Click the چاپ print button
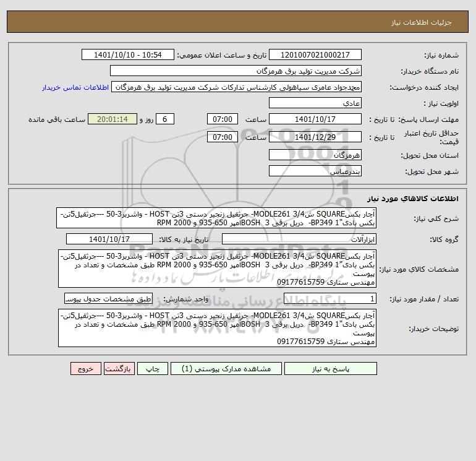This screenshot has height=461, width=476. pos(153,369)
